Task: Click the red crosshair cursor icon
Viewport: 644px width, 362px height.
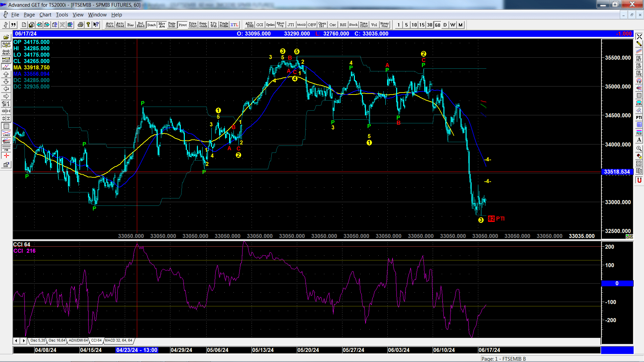Action: tap(6, 156)
